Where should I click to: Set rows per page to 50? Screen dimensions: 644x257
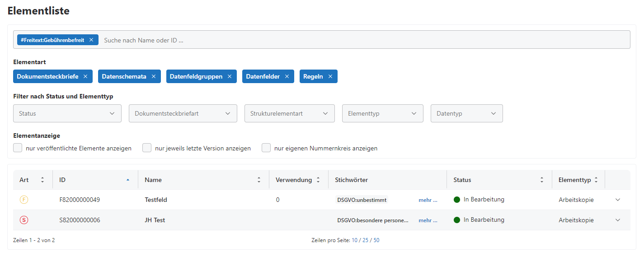coord(376,240)
